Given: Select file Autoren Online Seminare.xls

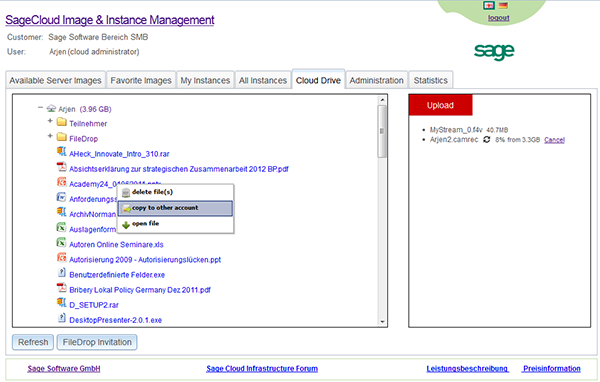Looking at the screenshot, I should coord(116,244).
